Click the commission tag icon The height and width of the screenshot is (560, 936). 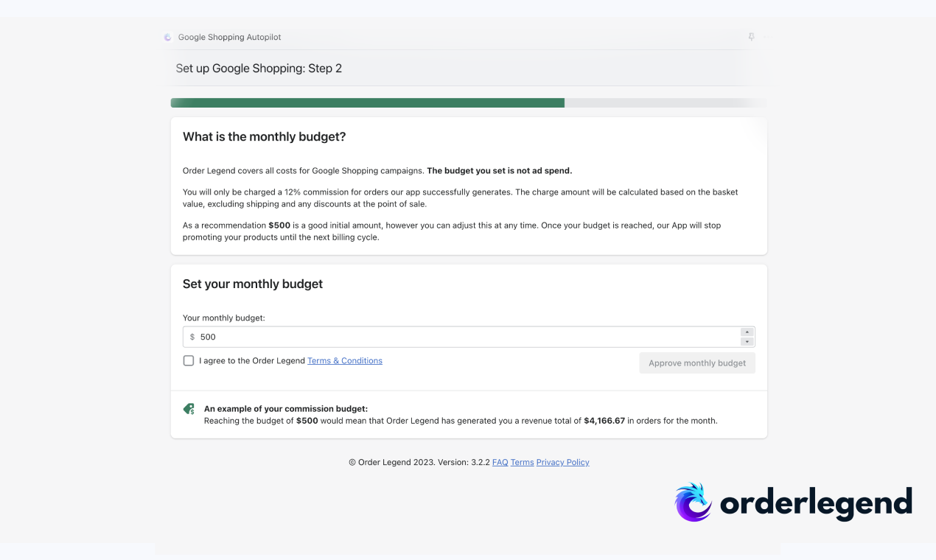(x=189, y=409)
